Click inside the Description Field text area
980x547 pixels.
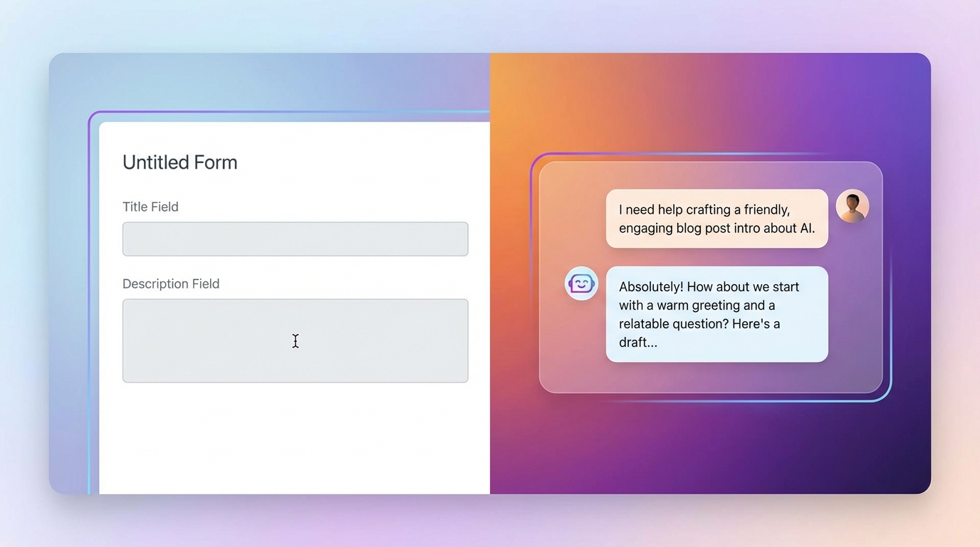pyautogui.click(x=295, y=340)
